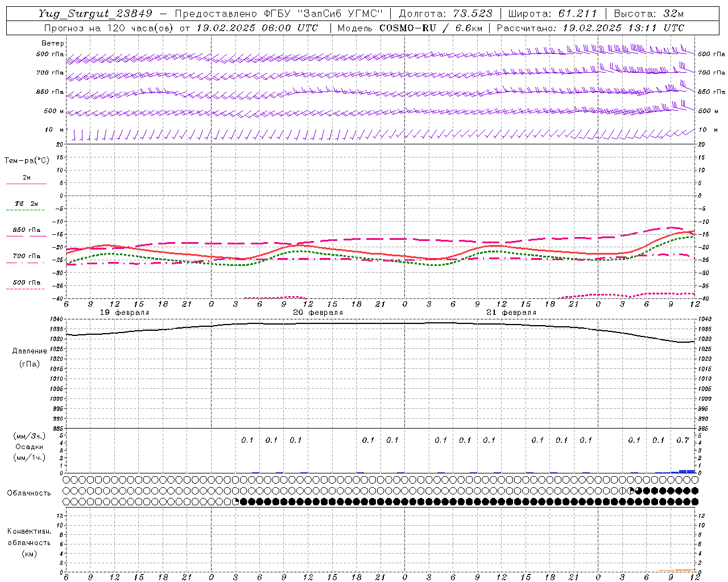Click the 2м temperature legend label
This screenshot has height=582, width=728.
point(27,177)
